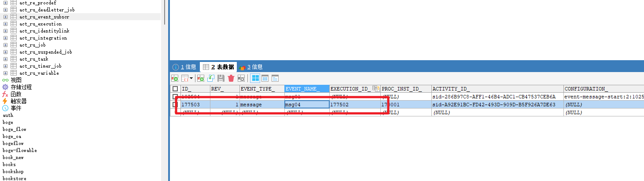The height and width of the screenshot is (181, 644).
Task: Expand the act_ru_identitylink table node
Action: (x=5, y=31)
